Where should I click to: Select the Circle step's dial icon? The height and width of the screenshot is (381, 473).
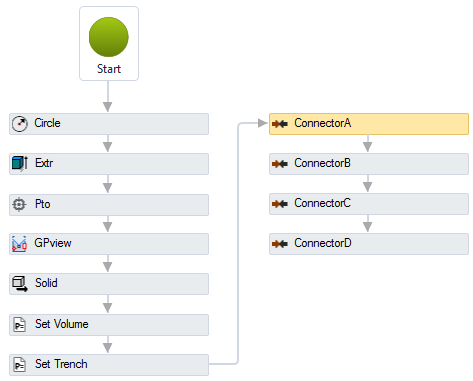coord(20,124)
